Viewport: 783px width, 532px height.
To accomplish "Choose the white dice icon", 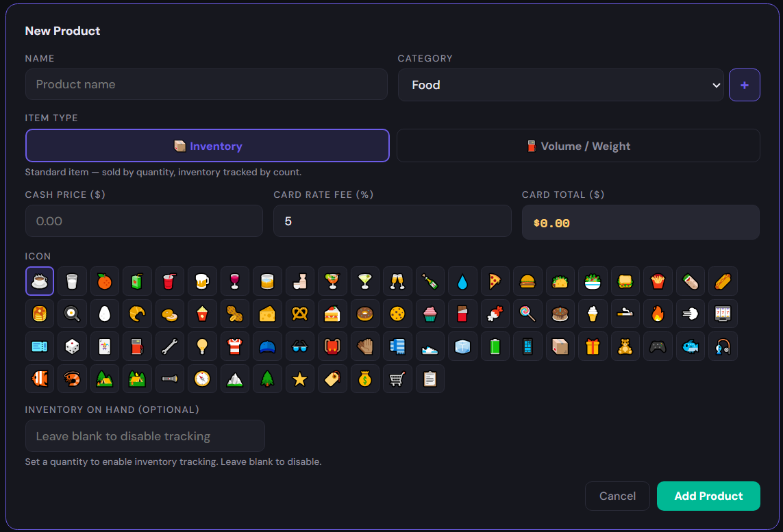I will (x=72, y=346).
